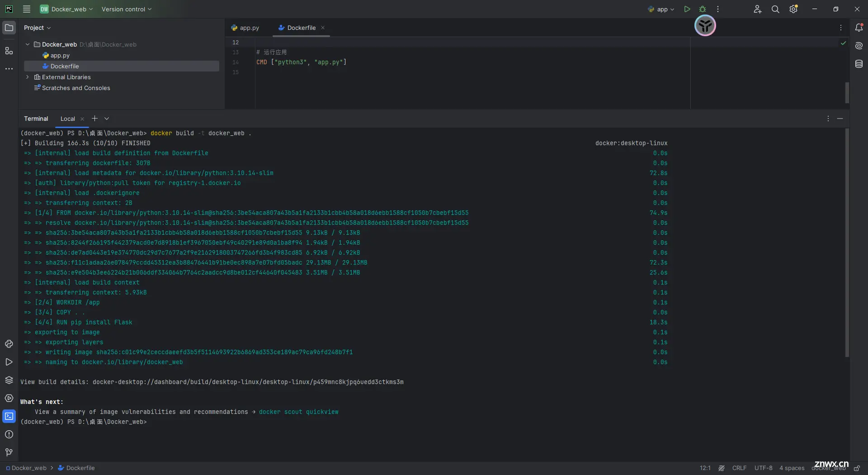The height and width of the screenshot is (475, 868).
Task: Open Search Everywhere magnifier
Action: click(775, 9)
